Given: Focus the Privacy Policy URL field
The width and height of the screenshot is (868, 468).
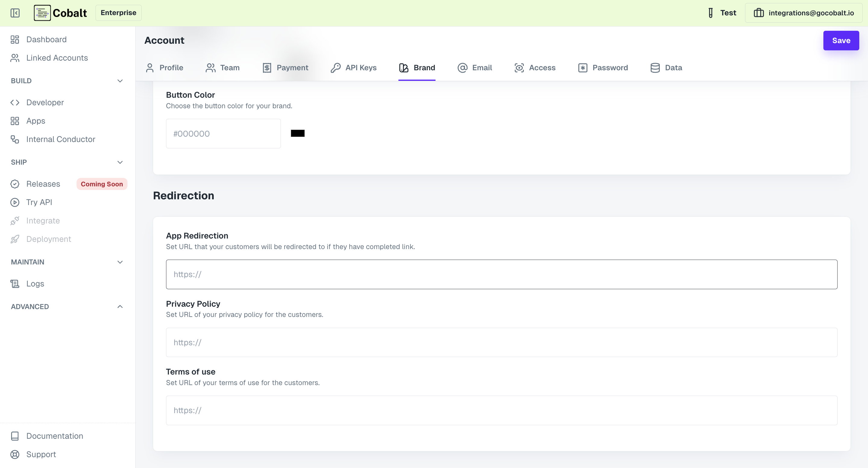Looking at the screenshot, I should tap(502, 342).
